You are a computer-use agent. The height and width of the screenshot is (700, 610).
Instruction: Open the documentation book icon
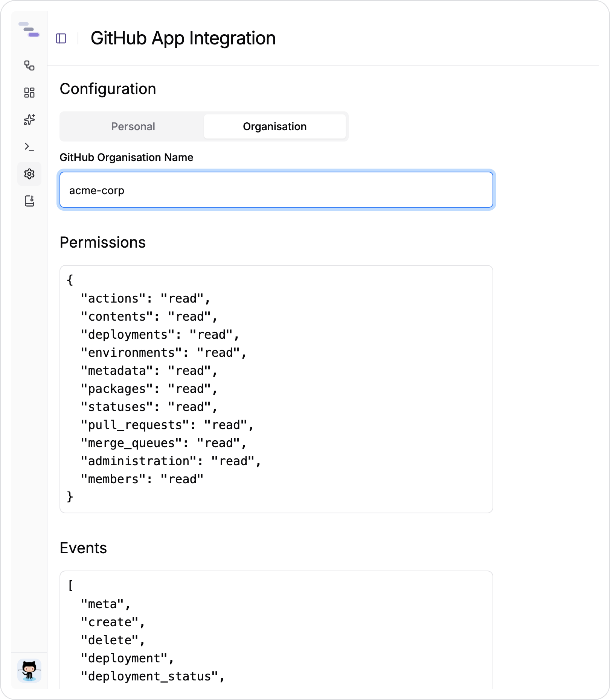pyautogui.click(x=29, y=201)
